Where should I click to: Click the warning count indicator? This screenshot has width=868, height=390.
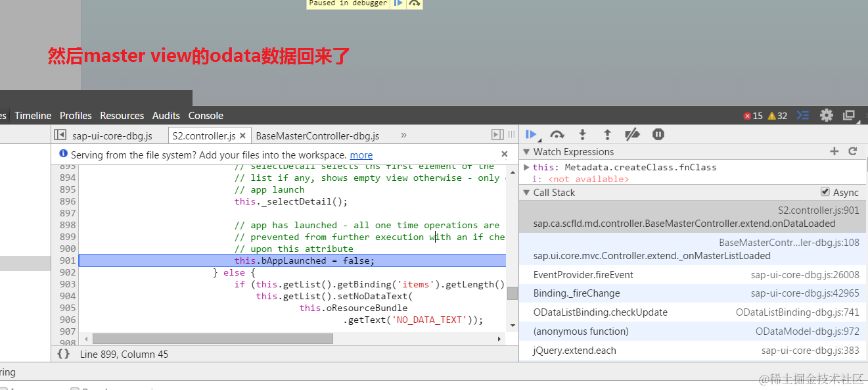778,116
